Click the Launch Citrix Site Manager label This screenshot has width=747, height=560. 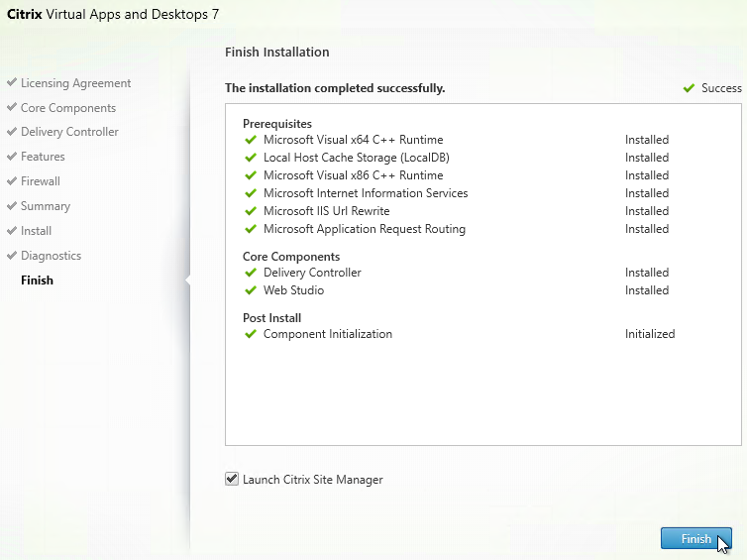pos(312,480)
